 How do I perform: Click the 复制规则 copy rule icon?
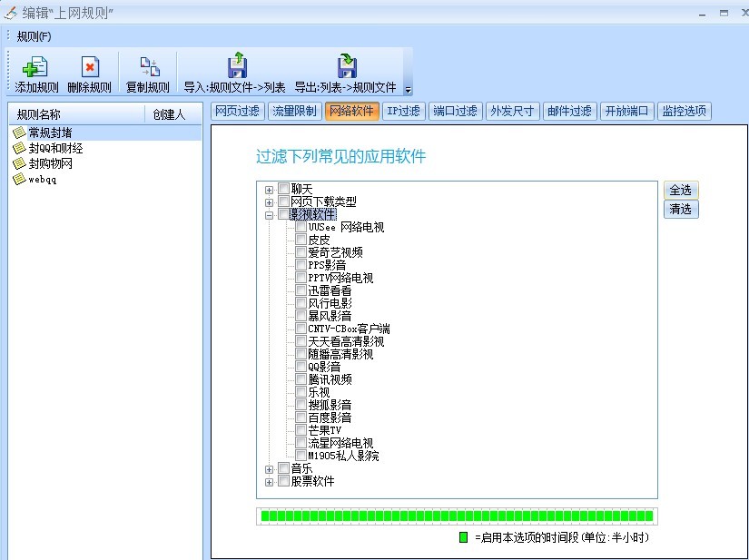point(149,67)
